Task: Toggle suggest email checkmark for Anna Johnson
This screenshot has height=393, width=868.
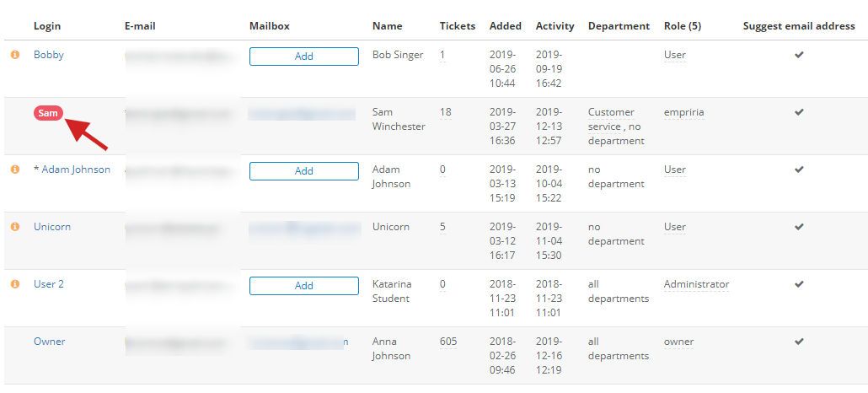Action: pos(799,342)
